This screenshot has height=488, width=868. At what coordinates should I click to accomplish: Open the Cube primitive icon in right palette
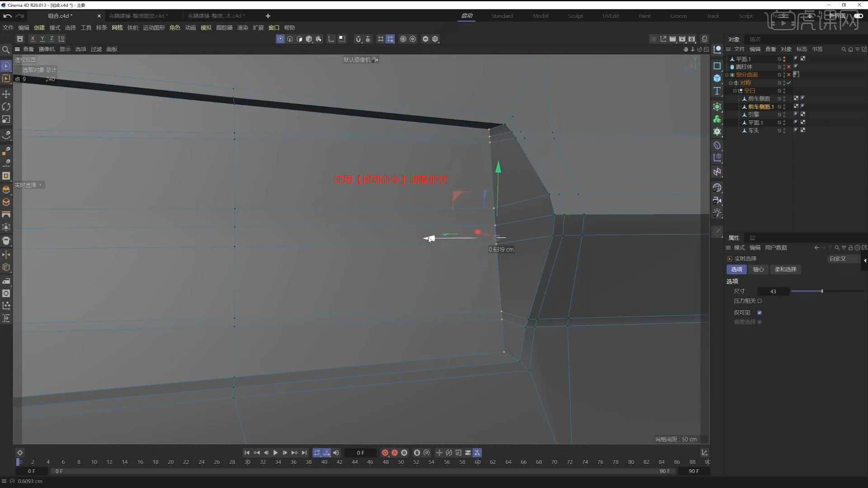[x=717, y=78]
